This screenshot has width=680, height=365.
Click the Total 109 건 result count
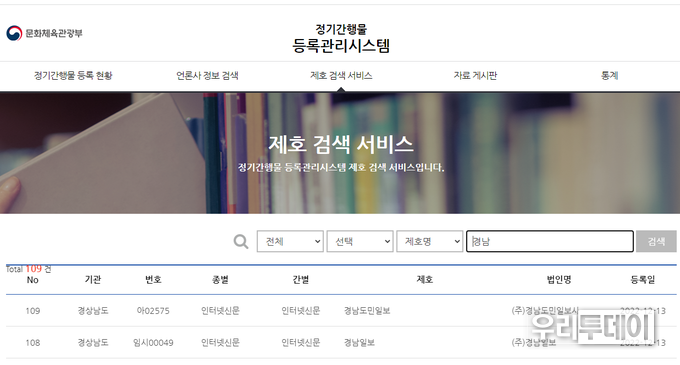pyautogui.click(x=29, y=269)
